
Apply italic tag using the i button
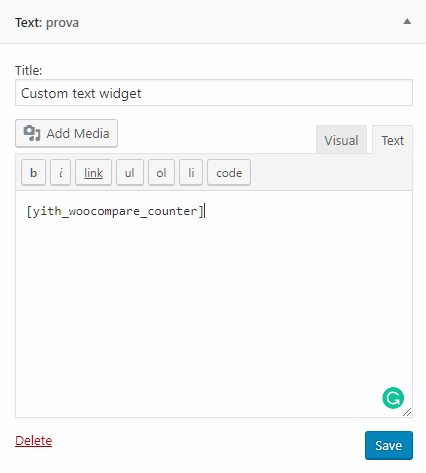coord(60,172)
